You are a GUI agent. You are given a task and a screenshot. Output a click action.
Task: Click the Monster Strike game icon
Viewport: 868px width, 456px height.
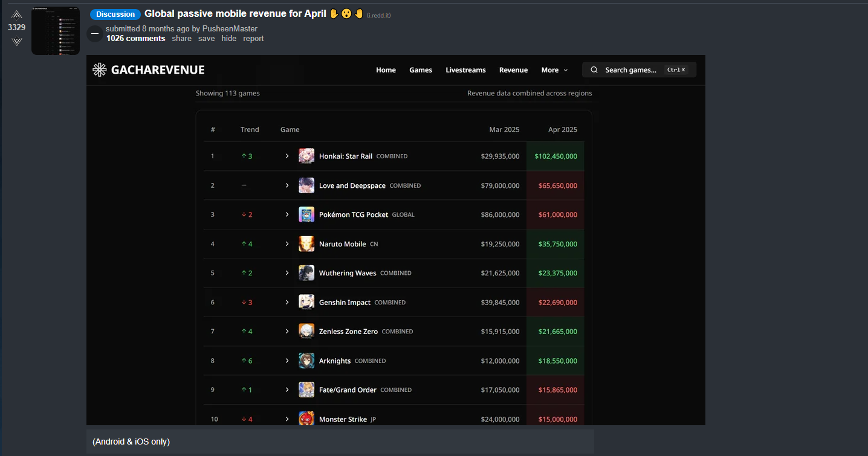tap(306, 419)
